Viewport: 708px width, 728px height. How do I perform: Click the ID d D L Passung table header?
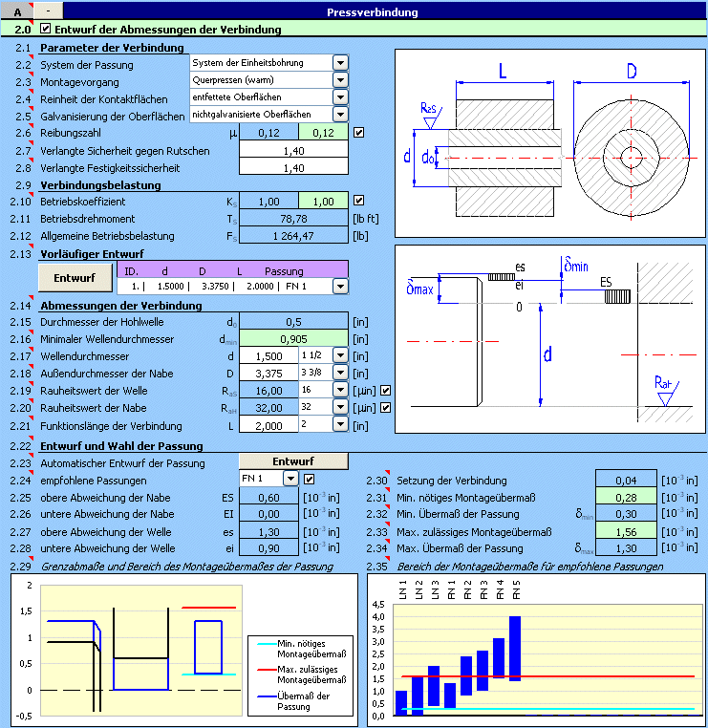coord(232,270)
